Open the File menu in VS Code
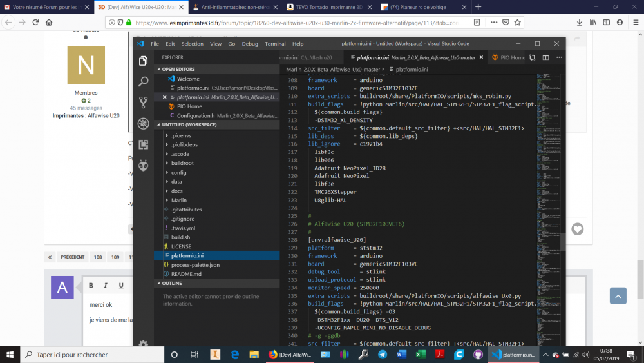The image size is (644, 363). (x=155, y=44)
